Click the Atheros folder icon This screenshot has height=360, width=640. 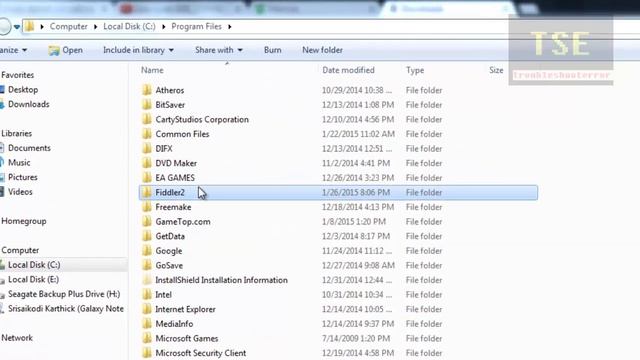pos(147,90)
